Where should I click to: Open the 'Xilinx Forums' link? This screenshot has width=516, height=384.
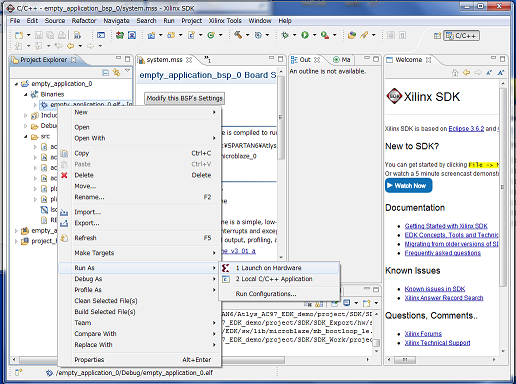(x=423, y=334)
